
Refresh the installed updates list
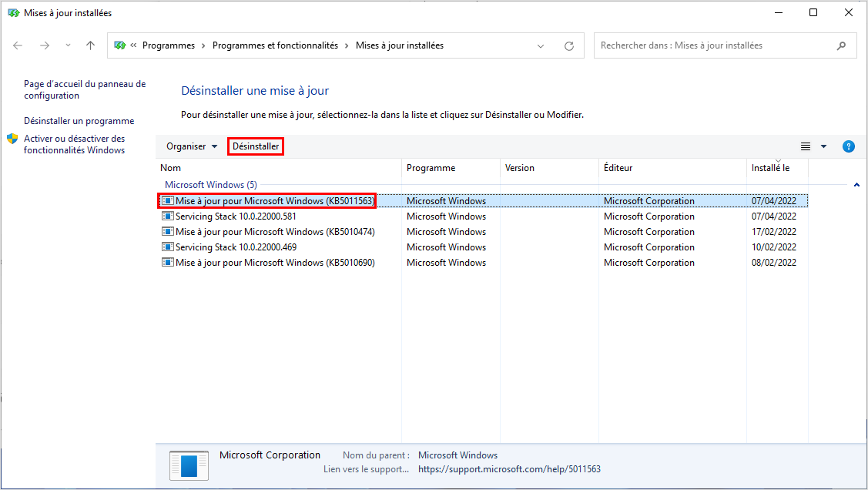pyautogui.click(x=569, y=46)
